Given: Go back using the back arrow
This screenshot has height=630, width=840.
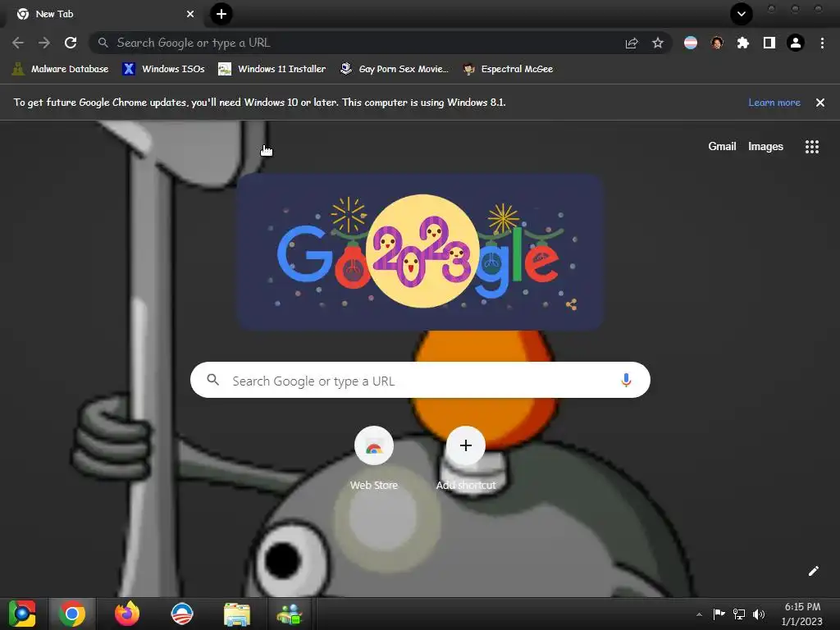Looking at the screenshot, I should click(x=18, y=43).
